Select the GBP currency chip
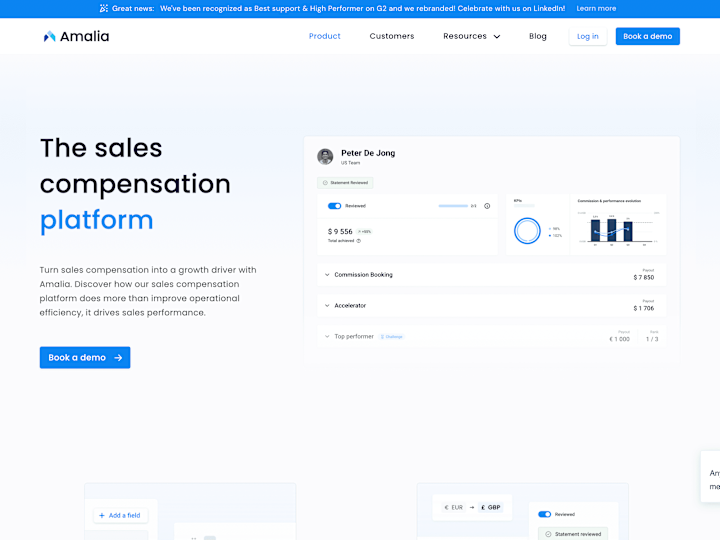 coord(490,507)
